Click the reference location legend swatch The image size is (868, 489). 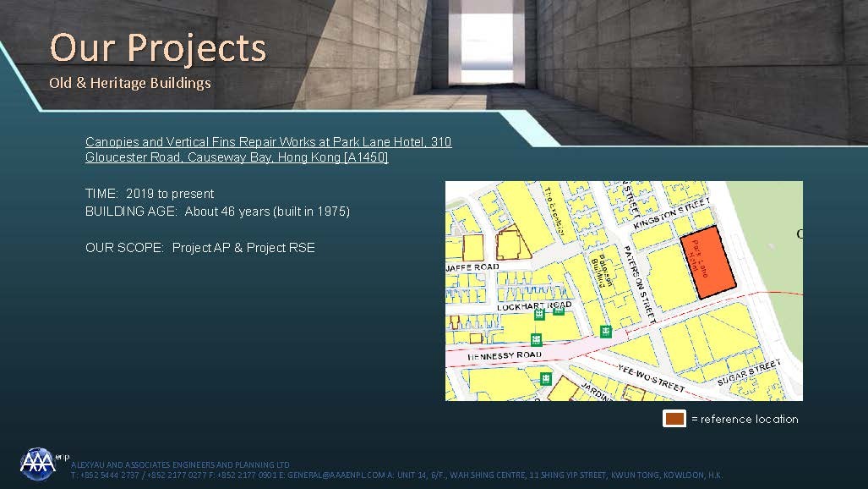click(x=674, y=419)
